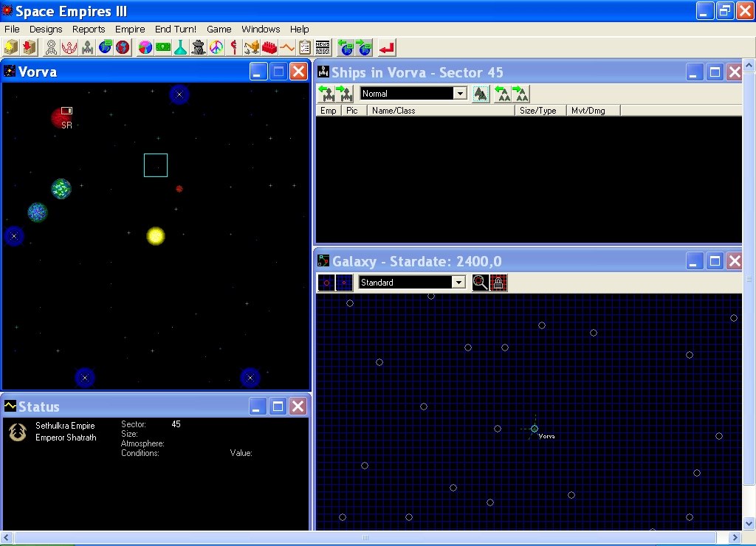Click the Sethulkra Empire emblem in Status

pyautogui.click(x=18, y=432)
